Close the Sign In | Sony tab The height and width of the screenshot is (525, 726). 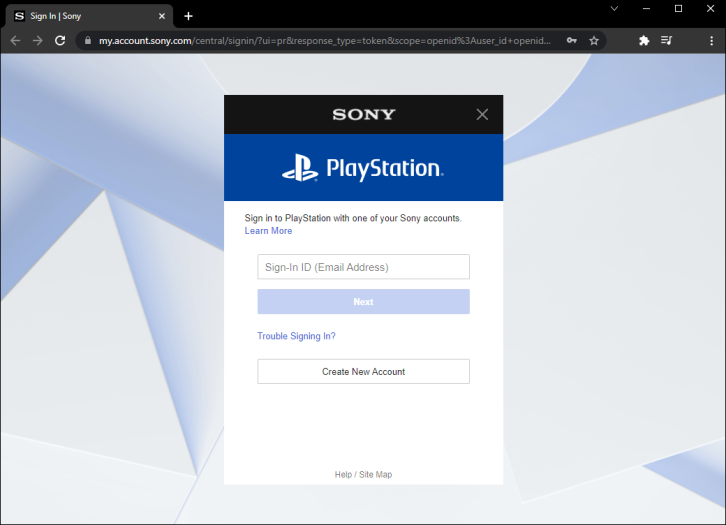pyautogui.click(x=162, y=16)
